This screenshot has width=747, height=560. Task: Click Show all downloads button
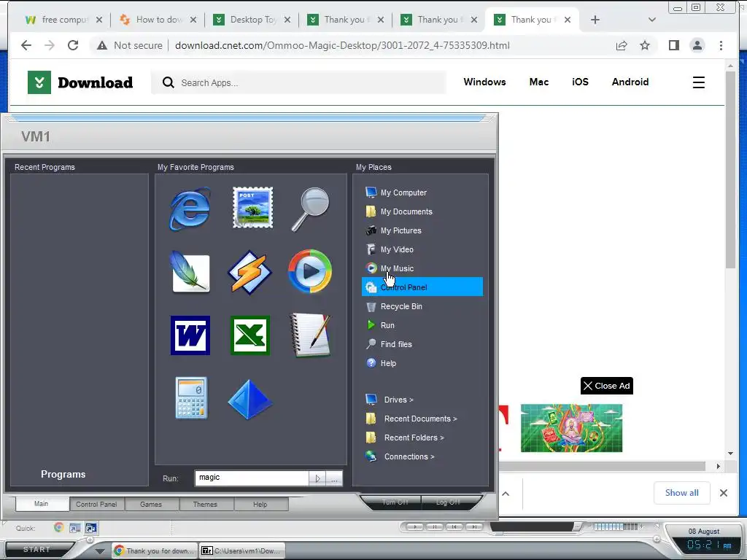pyautogui.click(x=682, y=493)
